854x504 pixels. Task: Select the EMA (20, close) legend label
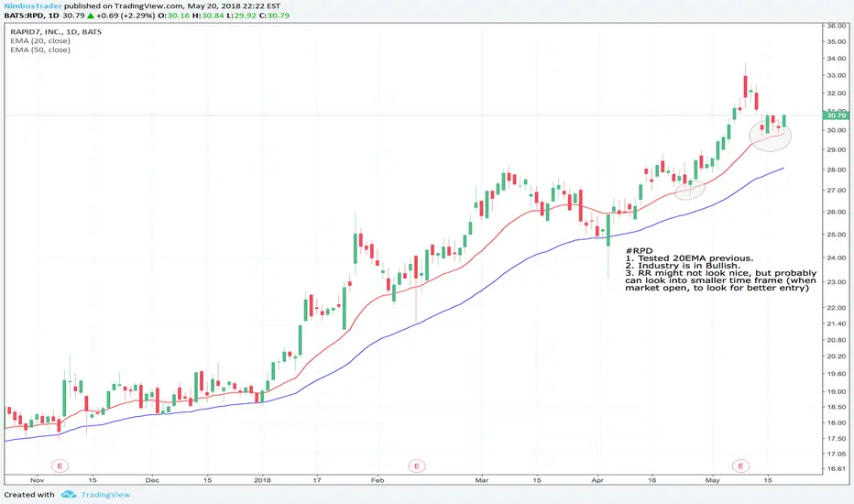coord(40,41)
